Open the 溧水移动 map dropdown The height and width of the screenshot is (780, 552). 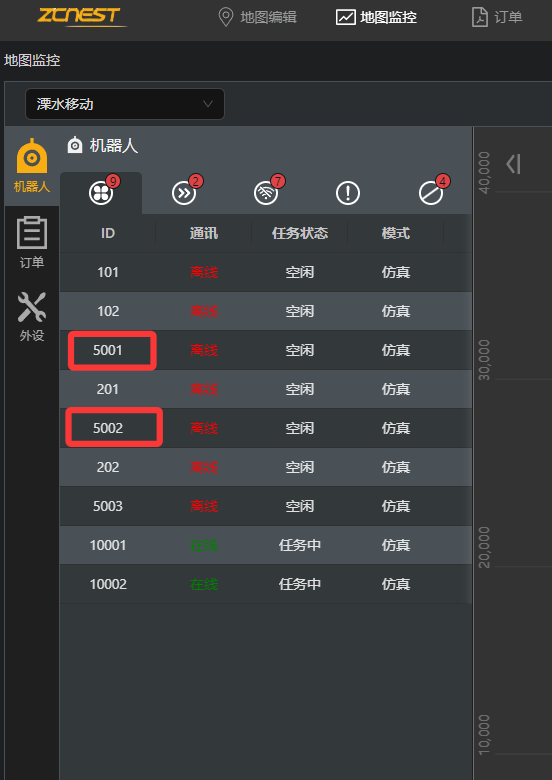coord(125,104)
